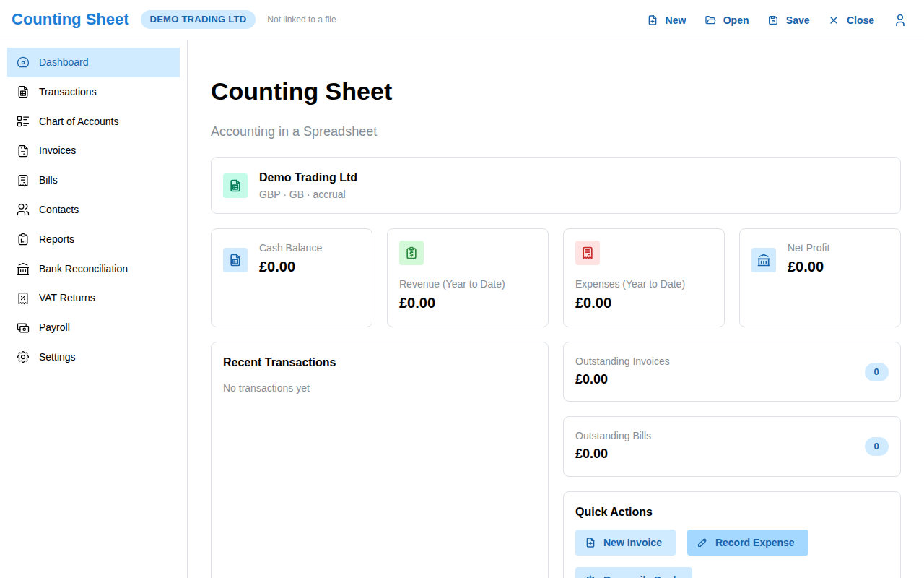Viewport: 924px width, 578px height.
Task: Click the Contacts people icon
Action: tap(23, 210)
